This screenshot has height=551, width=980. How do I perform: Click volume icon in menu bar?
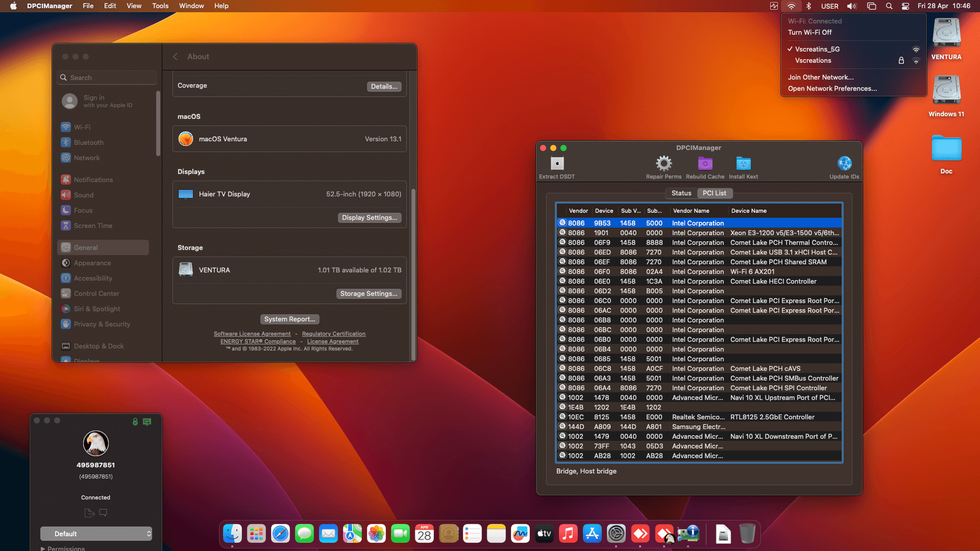(852, 6)
